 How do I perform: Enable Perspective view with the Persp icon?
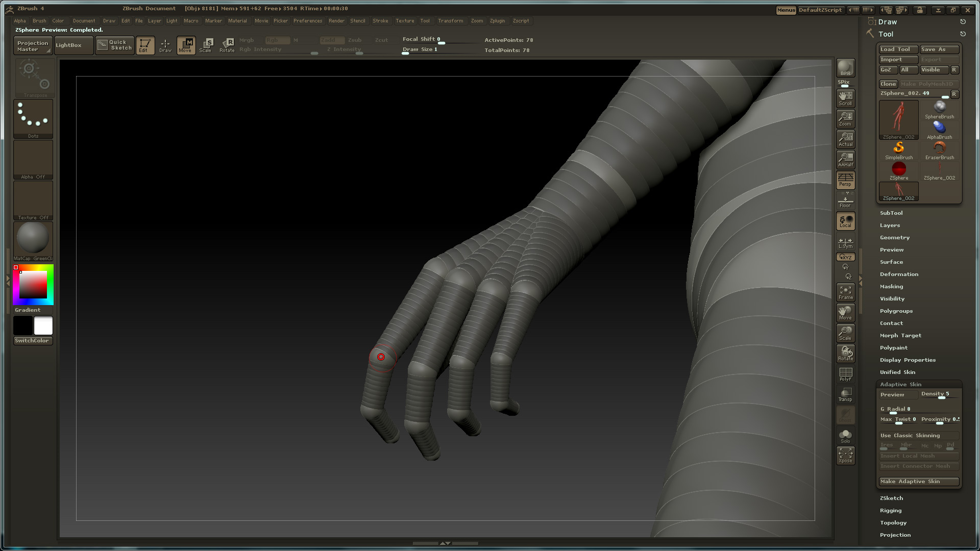tap(845, 181)
